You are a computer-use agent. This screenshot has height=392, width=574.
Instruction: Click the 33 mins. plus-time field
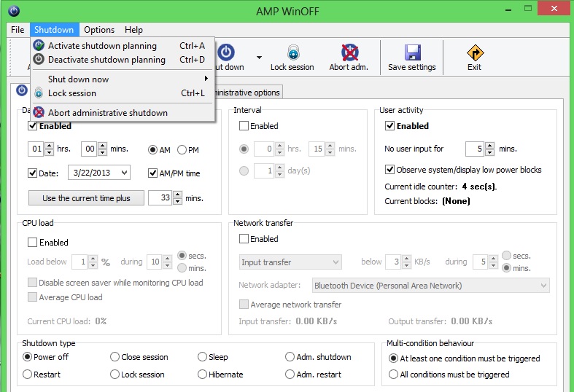click(x=160, y=198)
